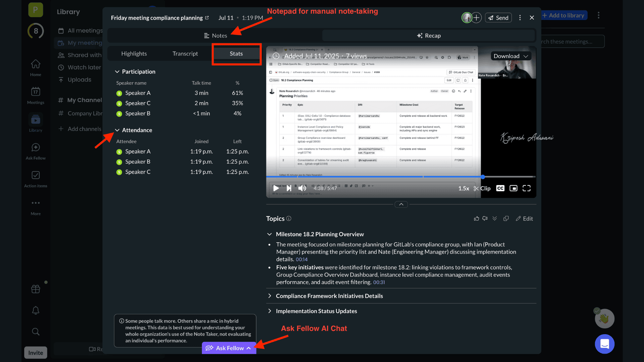Image resolution: width=644 pixels, height=362 pixels.
Task: Expand Compliance Framework Initiatives Details topic
Action: click(x=329, y=296)
